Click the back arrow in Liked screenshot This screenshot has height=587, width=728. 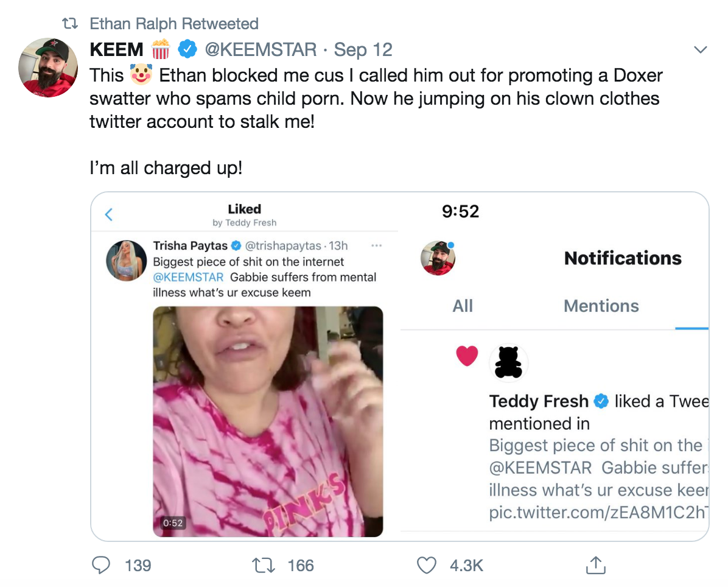(x=108, y=214)
